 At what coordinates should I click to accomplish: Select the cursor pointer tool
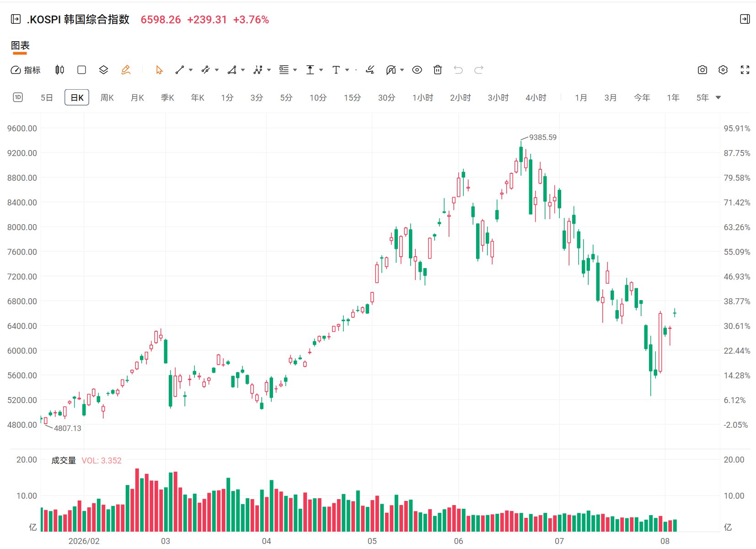click(159, 70)
